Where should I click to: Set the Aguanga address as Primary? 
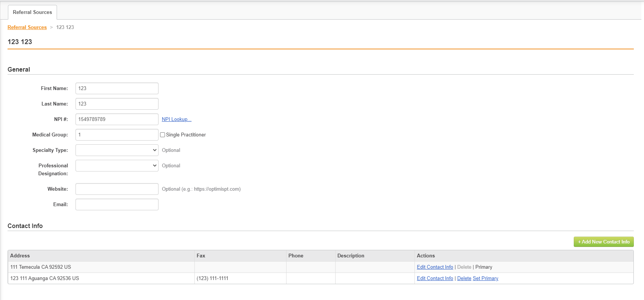pyautogui.click(x=485, y=278)
